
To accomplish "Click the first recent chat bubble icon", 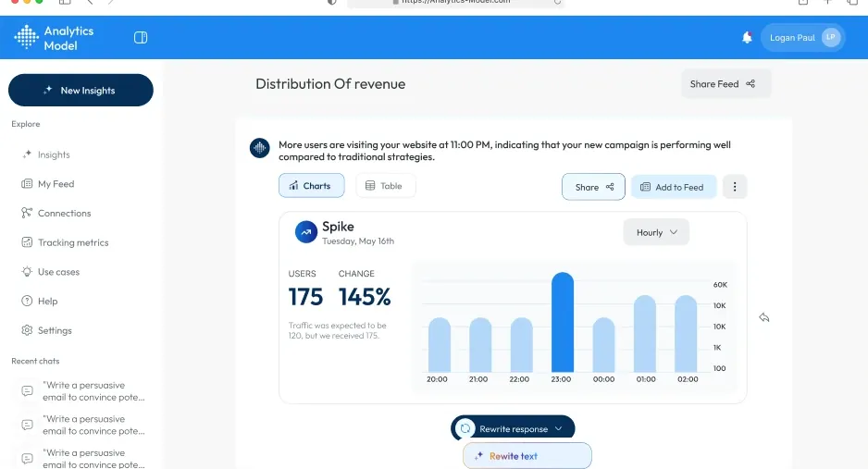I will pyautogui.click(x=27, y=391).
